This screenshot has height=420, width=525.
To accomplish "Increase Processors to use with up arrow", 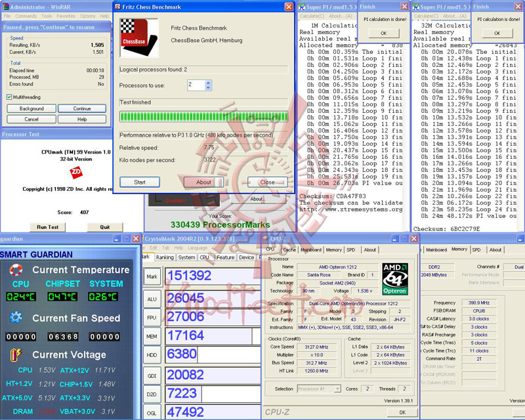I will [208, 83].
